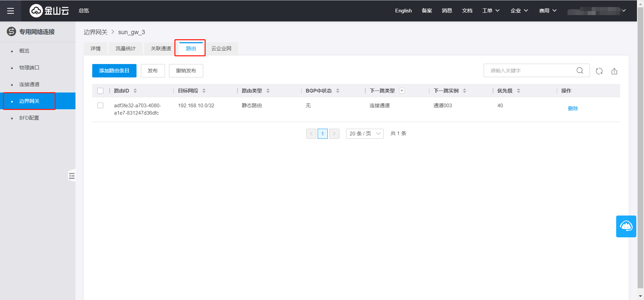Viewport: 644px width, 300px height.
Task: Click 删除 link for the route
Action: click(x=573, y=109)
